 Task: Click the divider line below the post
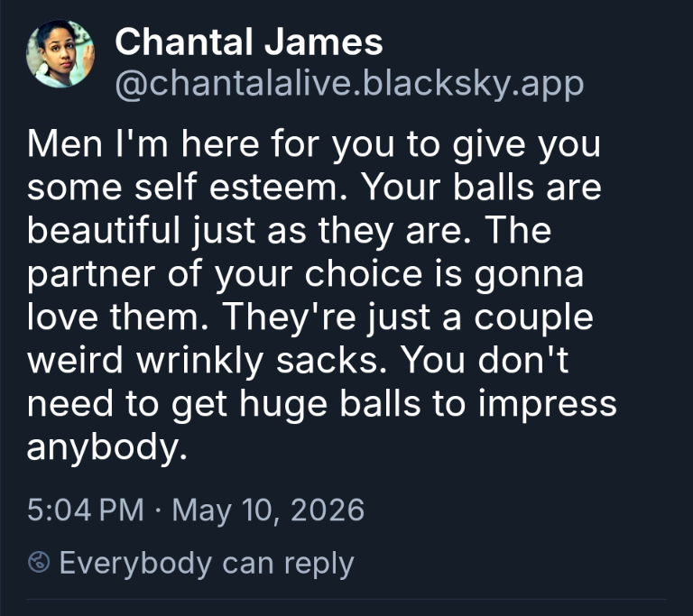point(346,599)
